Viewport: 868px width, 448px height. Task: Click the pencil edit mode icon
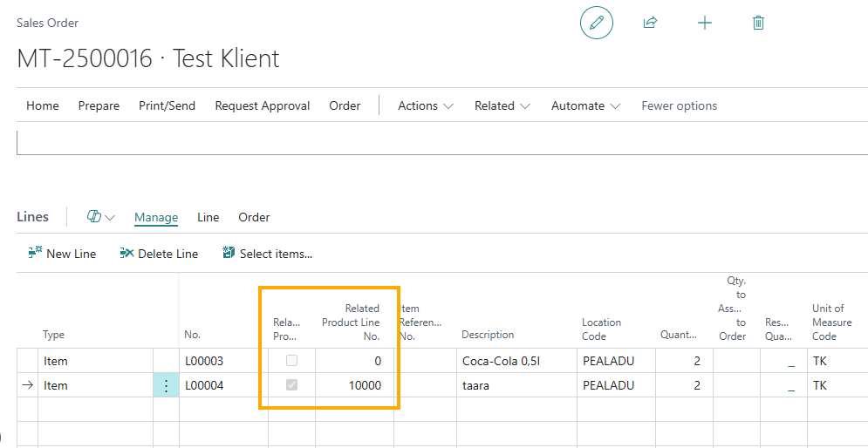click(596, 23)
